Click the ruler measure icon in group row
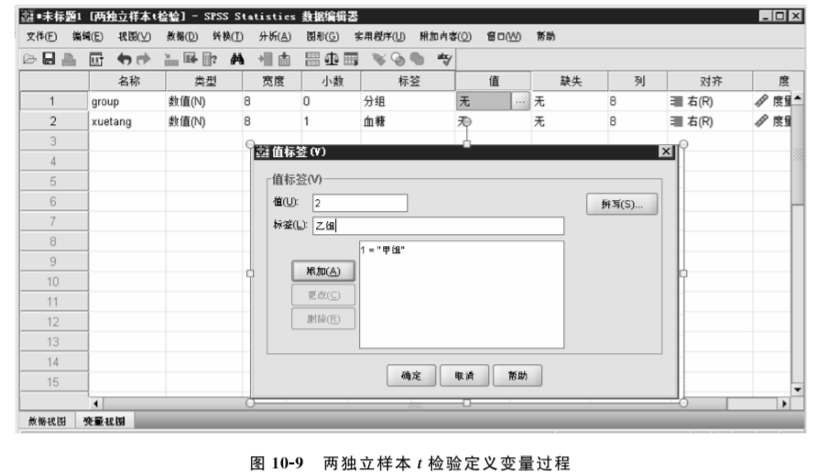Screen dimensions: 831x476 tap(762, 101)
